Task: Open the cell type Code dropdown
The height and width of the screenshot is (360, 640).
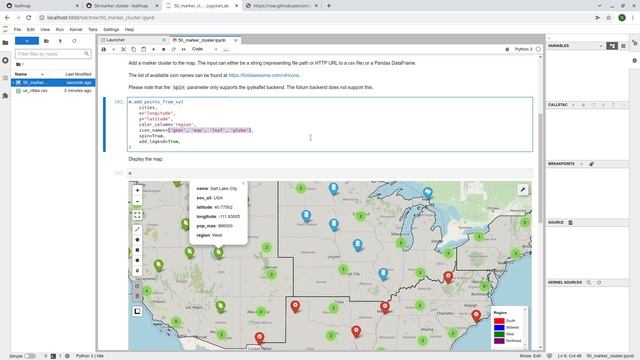Action: 205,49
